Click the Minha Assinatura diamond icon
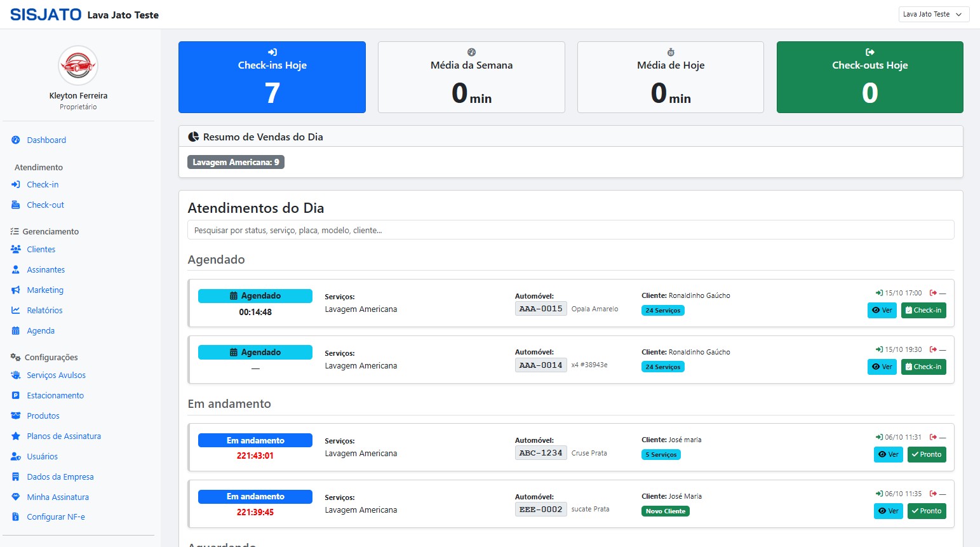 tap(16, 497)
